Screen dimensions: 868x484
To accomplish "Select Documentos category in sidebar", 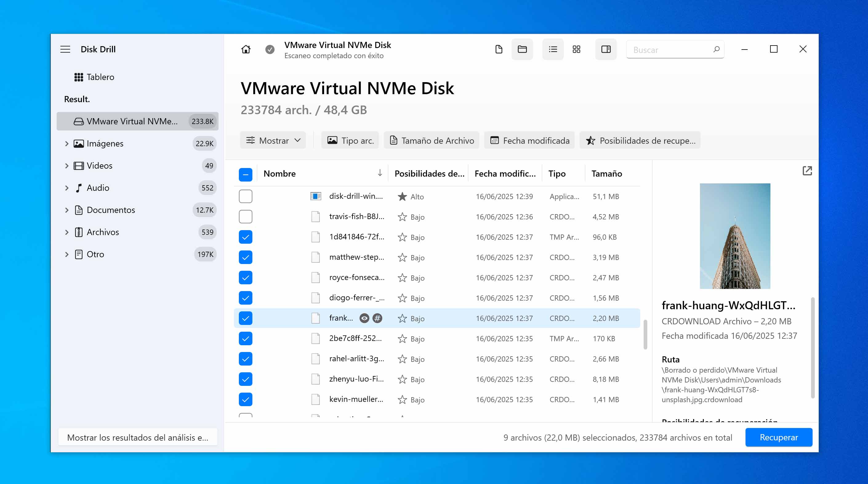I will [138, 210].
